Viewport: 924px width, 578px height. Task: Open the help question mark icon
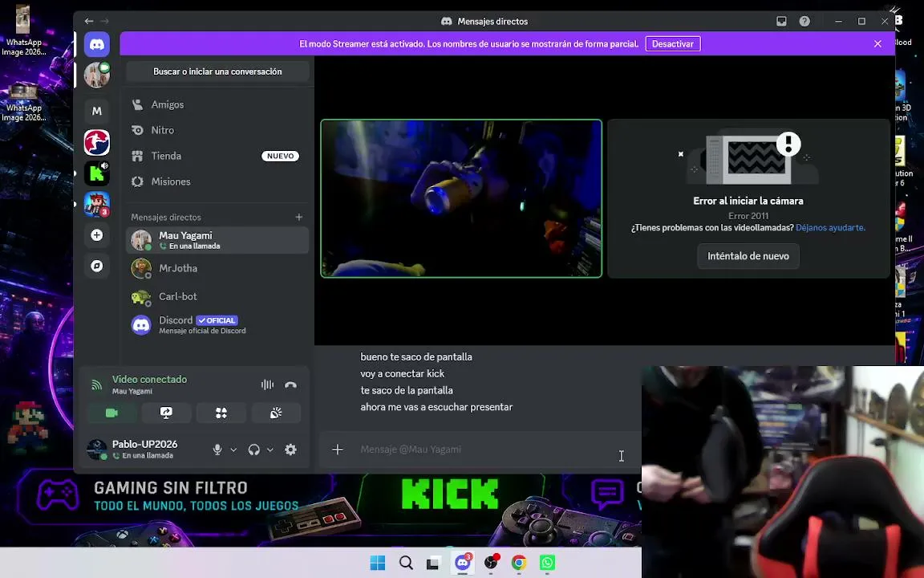[x=804, y=21]
